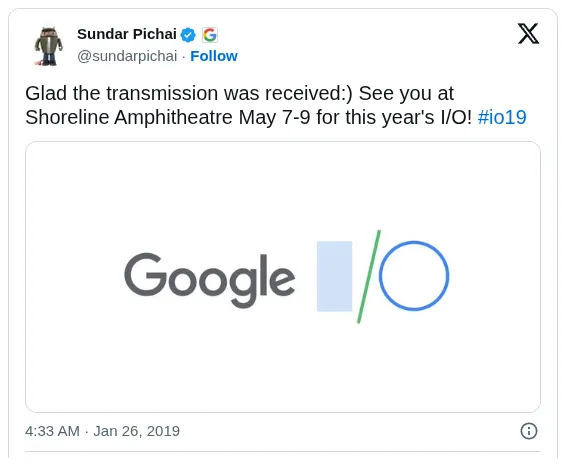Open the tweet info circle icon
This screenshot has width=577, height=470.
coord(529,431)
